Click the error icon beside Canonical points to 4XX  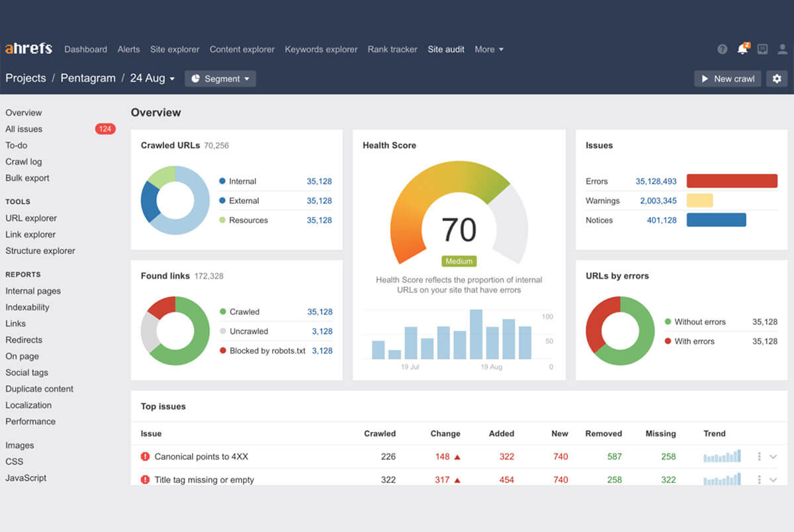click(x=146, y=457)
